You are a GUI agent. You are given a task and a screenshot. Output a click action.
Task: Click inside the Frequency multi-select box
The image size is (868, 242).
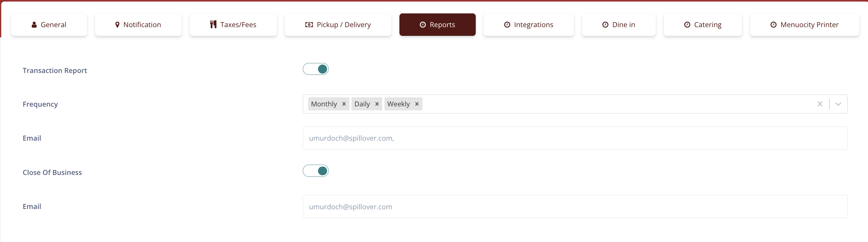[607, 104]
